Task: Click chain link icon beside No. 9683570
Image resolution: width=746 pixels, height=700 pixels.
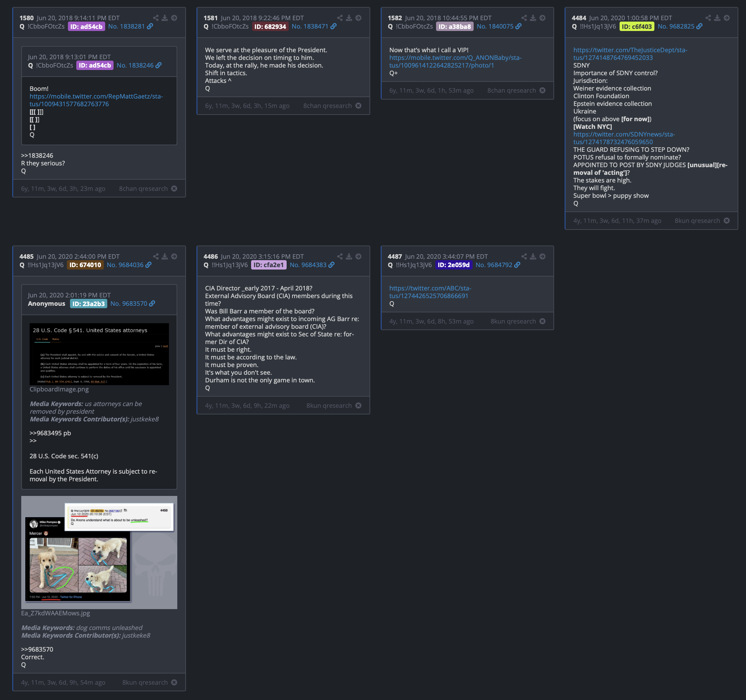Action: [152, 303]
